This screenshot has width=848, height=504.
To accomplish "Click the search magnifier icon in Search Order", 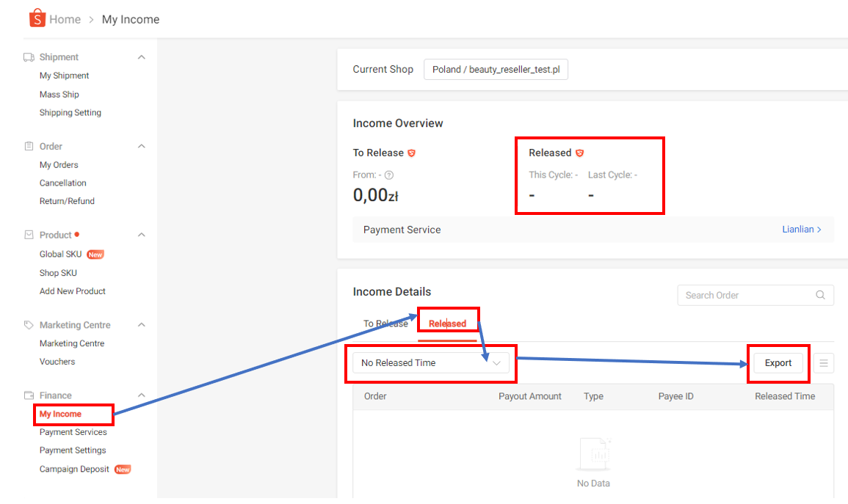I will coord(820,295).
